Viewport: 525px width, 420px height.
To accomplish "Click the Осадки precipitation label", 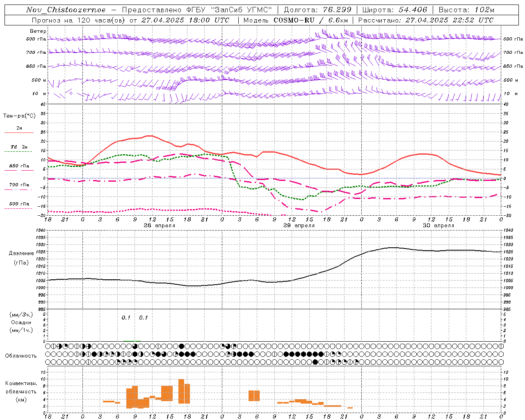I will pyautogui.click(x=21, y=322).
